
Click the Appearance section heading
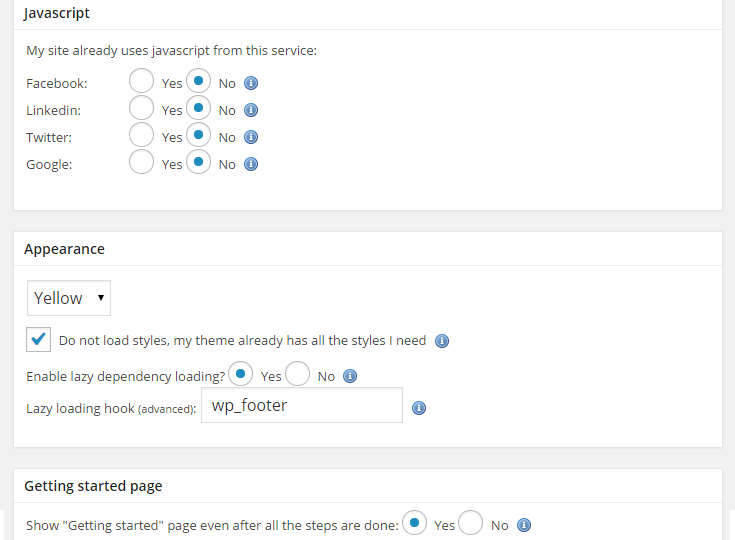point(64,249)
